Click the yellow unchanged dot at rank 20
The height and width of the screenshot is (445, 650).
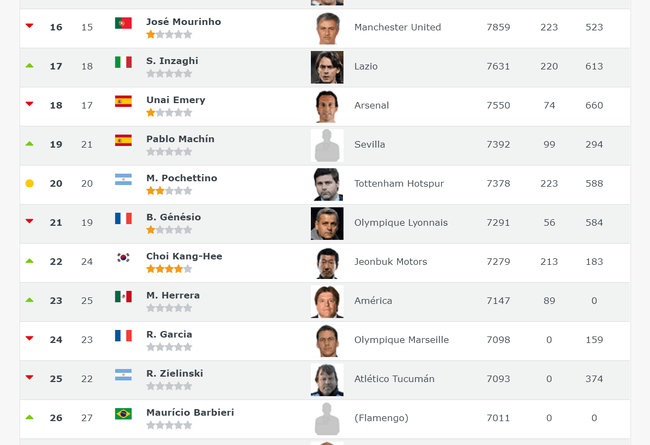[x=29, y=183]
